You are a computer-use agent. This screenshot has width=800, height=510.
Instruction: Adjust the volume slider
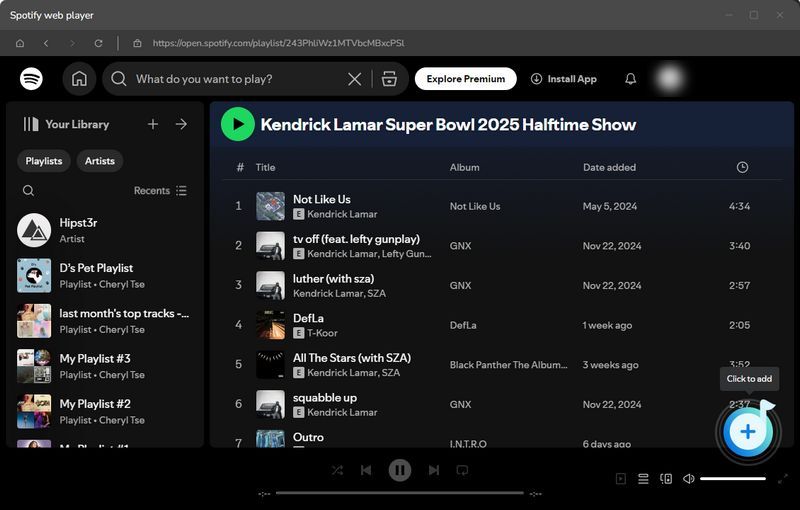[x=732, y=479]
